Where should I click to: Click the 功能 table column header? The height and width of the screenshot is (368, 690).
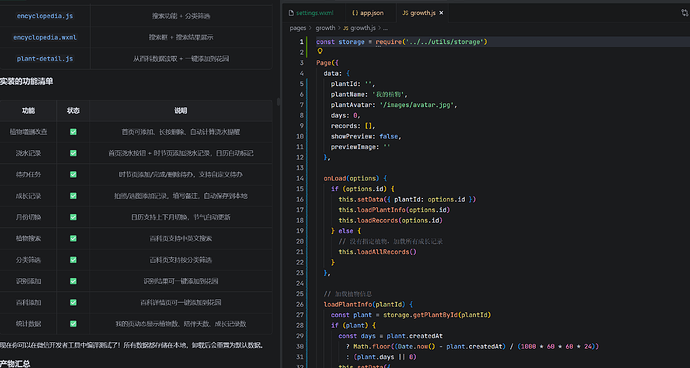(28, 111)
